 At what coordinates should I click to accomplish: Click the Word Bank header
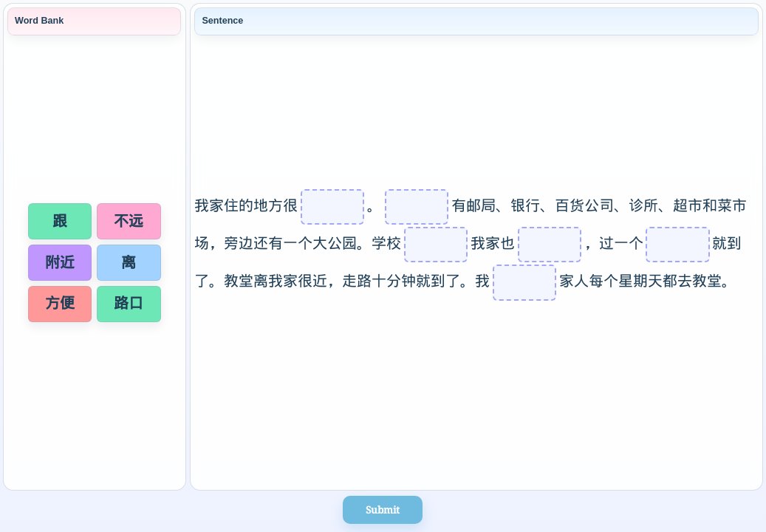[95, 21]
